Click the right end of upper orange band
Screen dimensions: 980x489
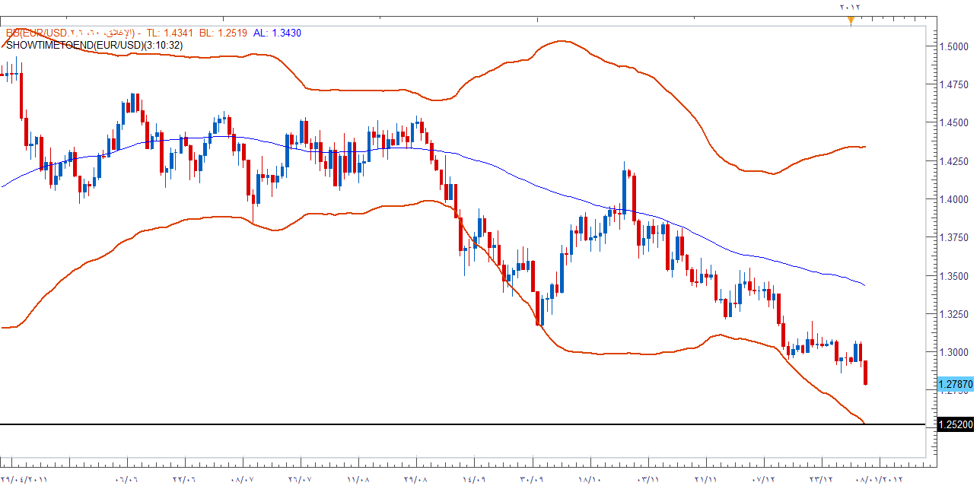point(864,147)
